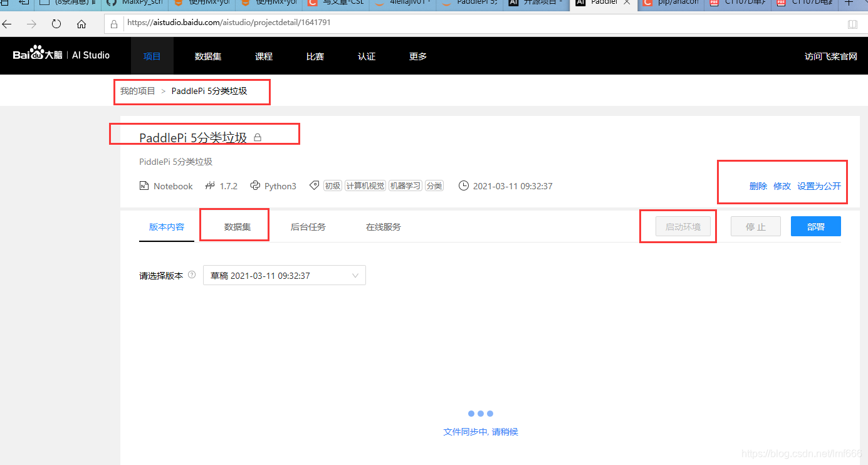Visit the 访问飞桨官网 link

(831, 56)
